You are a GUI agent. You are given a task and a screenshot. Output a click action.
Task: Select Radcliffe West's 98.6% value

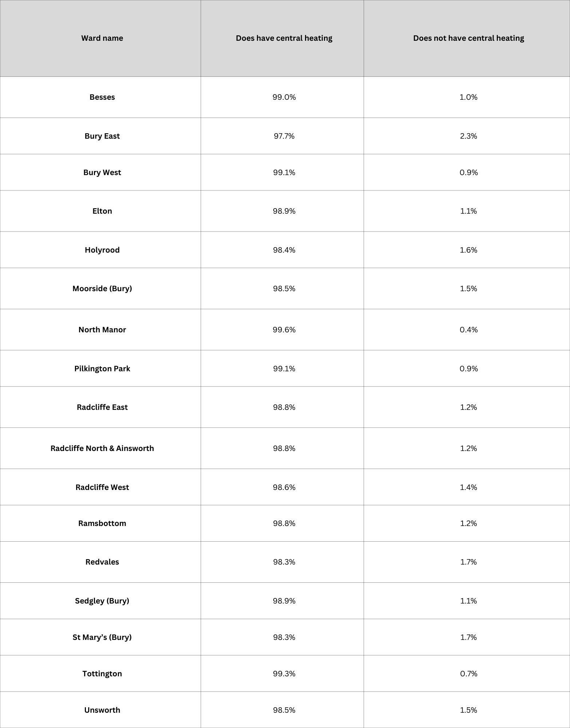[284, 487]
